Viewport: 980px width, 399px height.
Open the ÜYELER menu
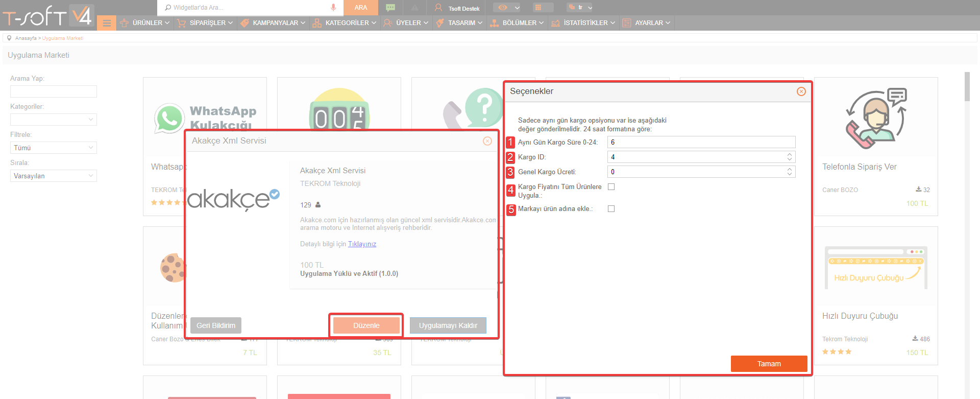point(406,23)
